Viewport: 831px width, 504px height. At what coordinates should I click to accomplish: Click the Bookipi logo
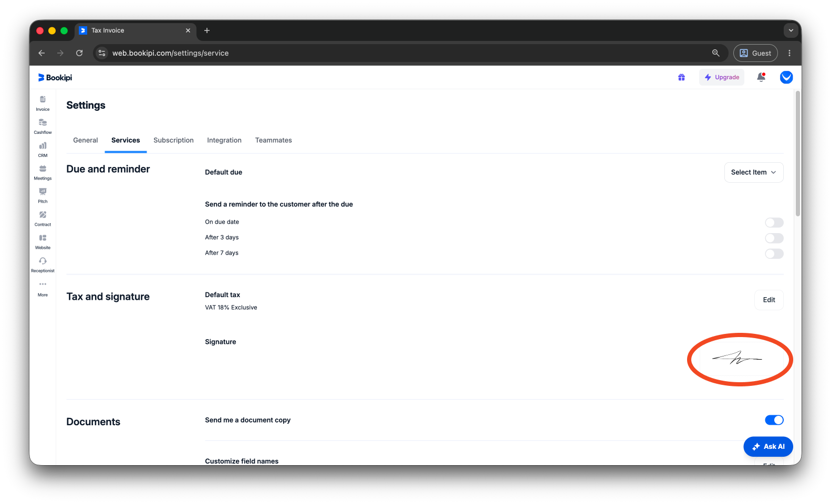click(x=55, y=78)
